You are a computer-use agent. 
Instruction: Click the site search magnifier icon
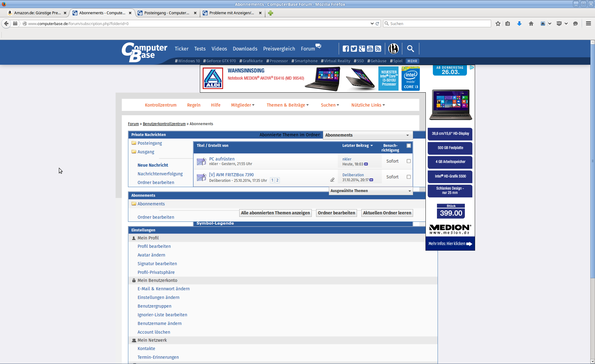pos(410,49)
